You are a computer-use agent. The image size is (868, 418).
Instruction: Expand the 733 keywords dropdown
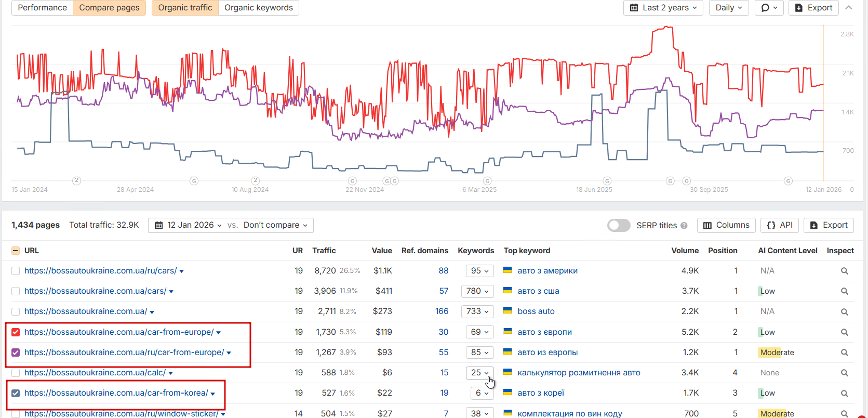[477, 311]
